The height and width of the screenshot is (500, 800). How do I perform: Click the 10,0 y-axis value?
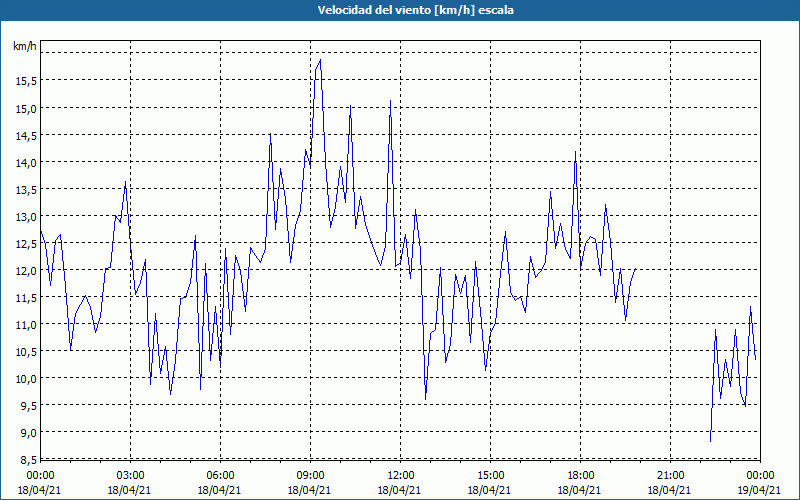click(24, 379)
